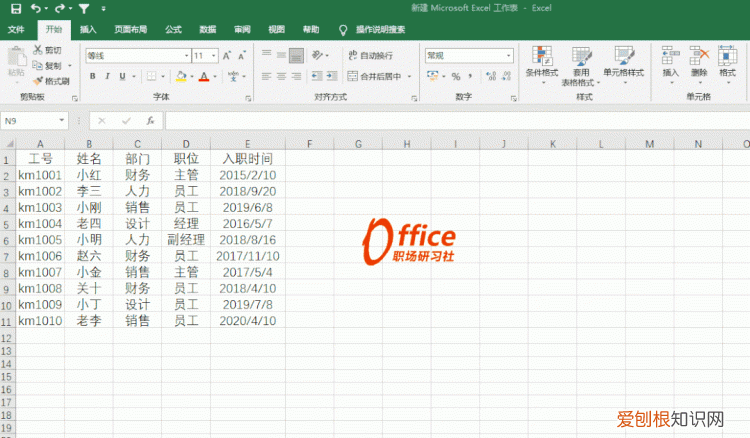The image size is (750, 438).
Task: Increase decimal places
Action: pyautogui.click(x=491, y=76)
